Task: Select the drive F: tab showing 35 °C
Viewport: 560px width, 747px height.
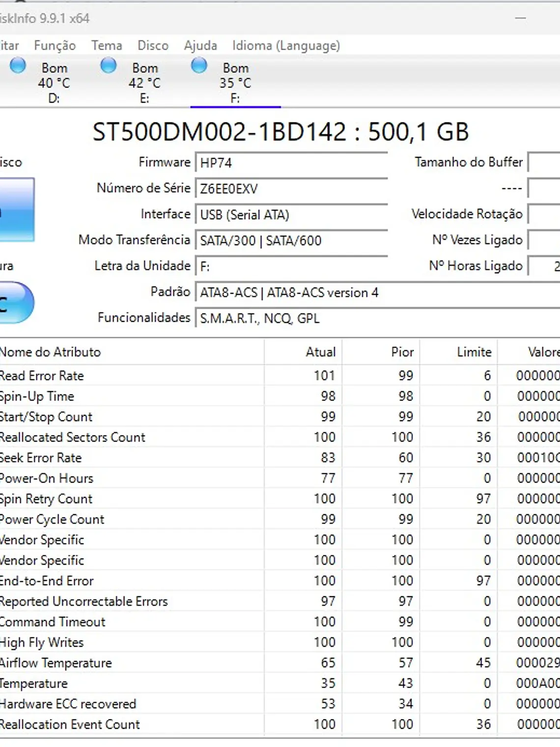Action: pos(235,82)
